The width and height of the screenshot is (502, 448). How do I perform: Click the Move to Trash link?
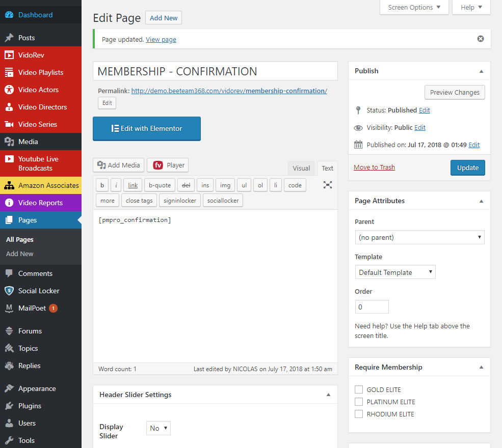click(374, 167)
